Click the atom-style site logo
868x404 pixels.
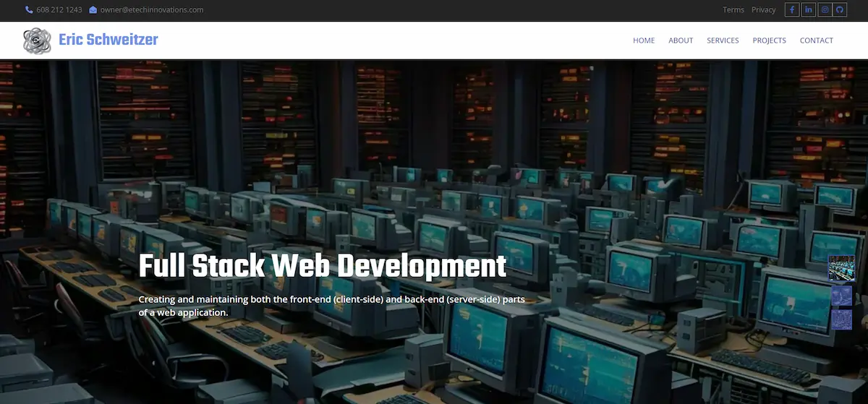pos(37,40)
